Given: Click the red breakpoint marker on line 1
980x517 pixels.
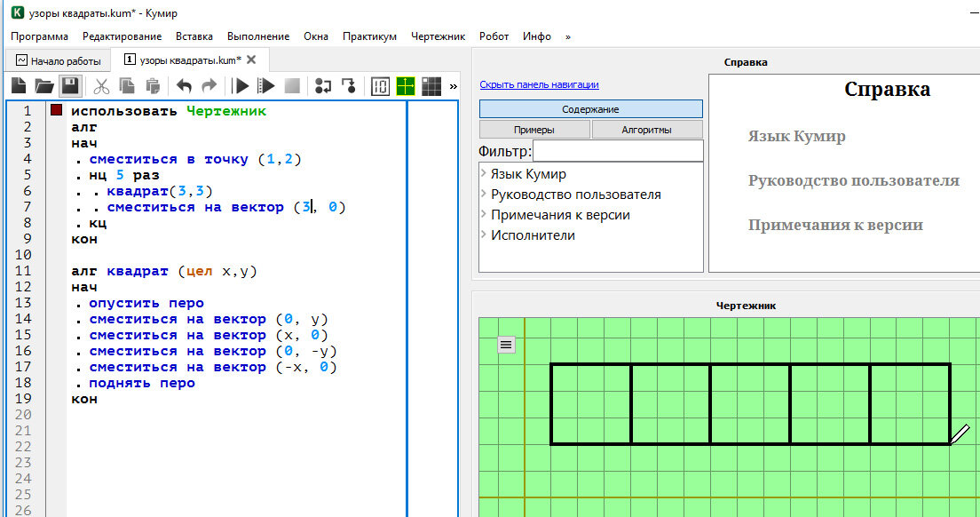Looking at the screenshot, I should coord(56,110).
